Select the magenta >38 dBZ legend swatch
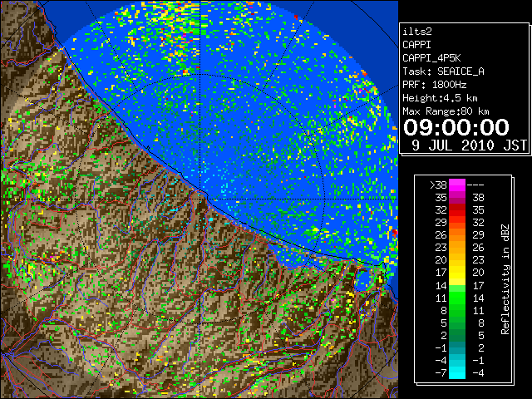 [x=457, y=185]
